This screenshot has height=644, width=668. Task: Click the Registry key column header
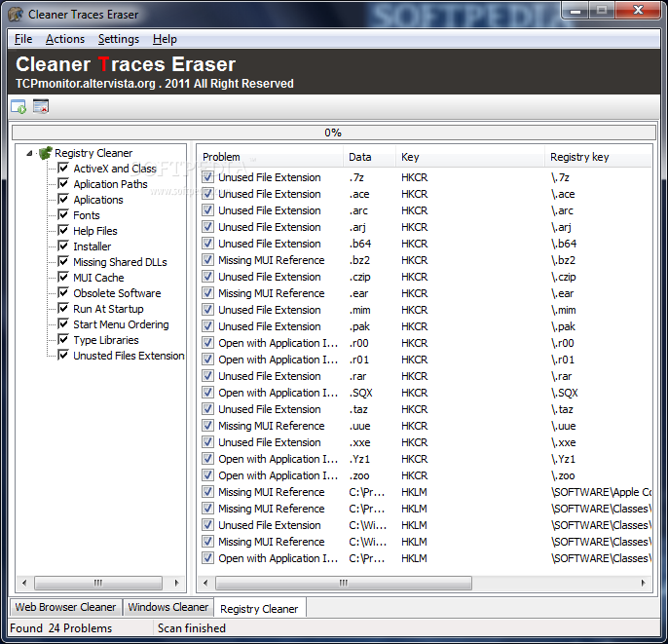click(598, 157)
